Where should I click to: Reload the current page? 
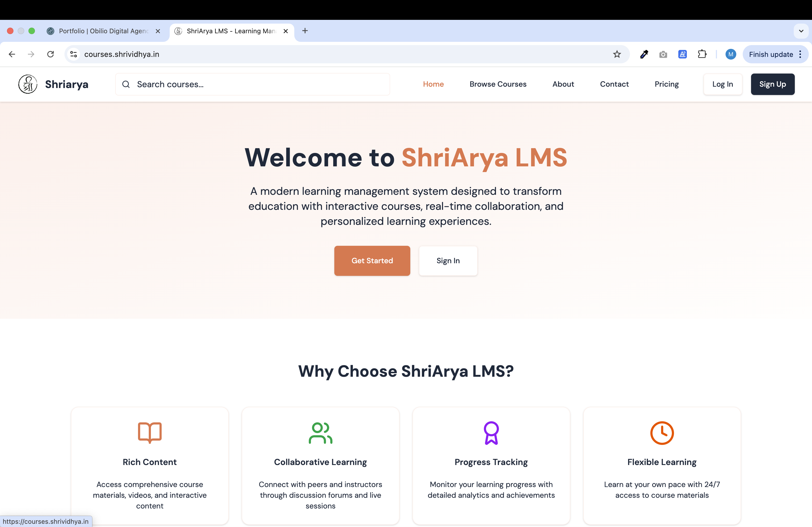pyautogui.click(x=50, y=54)
